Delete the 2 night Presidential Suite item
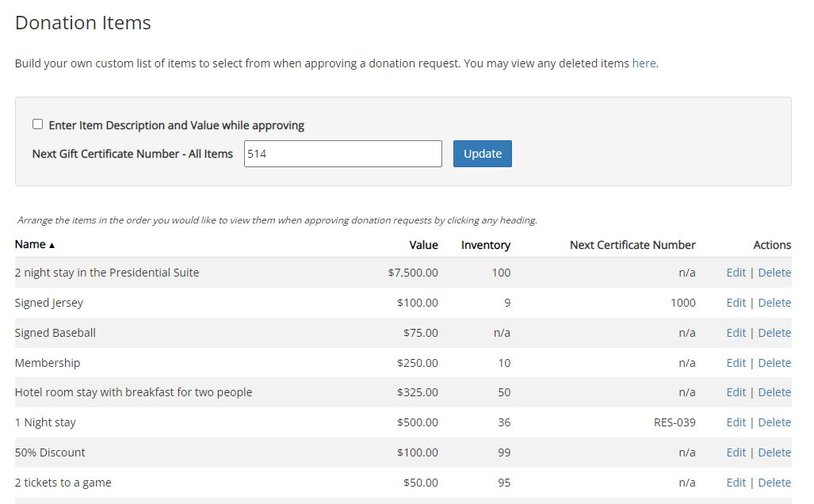The width and height of the screenshot is (814, 504). pyautogui.click(x=774, y=272)
